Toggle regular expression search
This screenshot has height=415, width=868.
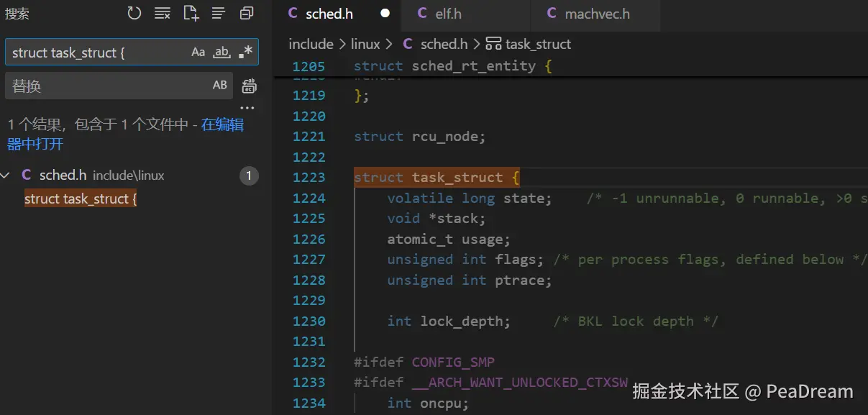(245, 52)
